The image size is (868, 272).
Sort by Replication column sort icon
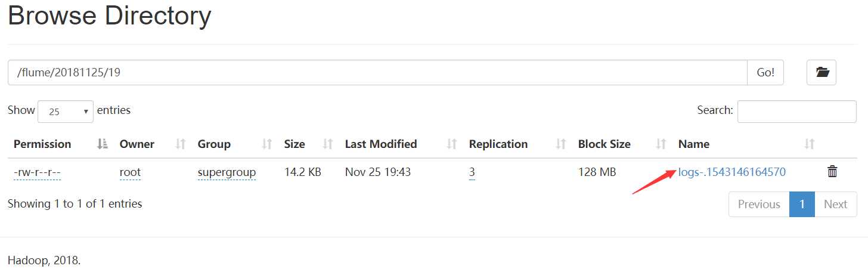[x=561, y=144]
